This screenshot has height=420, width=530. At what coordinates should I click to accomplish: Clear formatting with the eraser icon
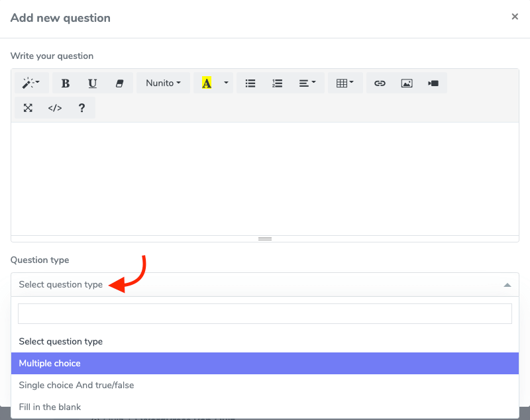119,83
